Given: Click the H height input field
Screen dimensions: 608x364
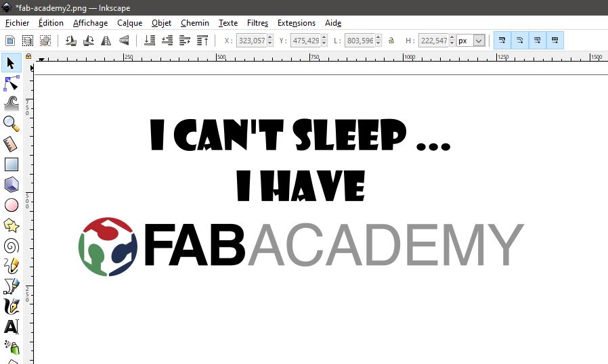Looking at the screenshot, I should [x=433, y=41].
